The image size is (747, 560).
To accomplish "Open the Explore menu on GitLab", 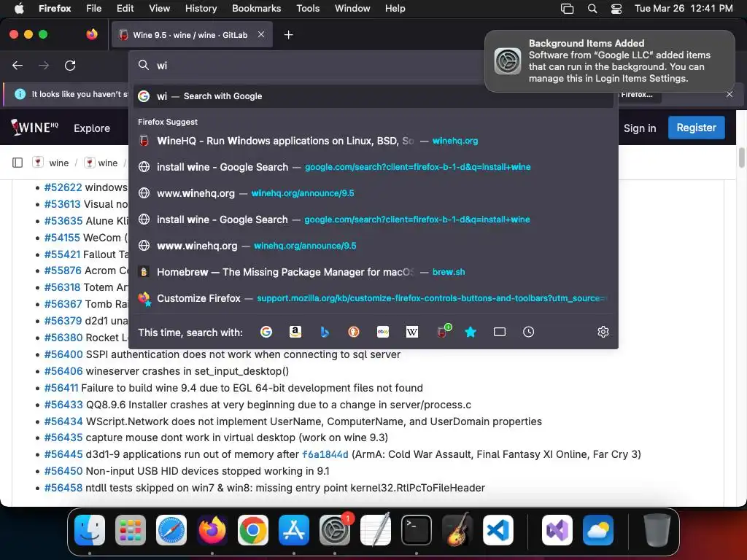I will (x=92, y=128).
